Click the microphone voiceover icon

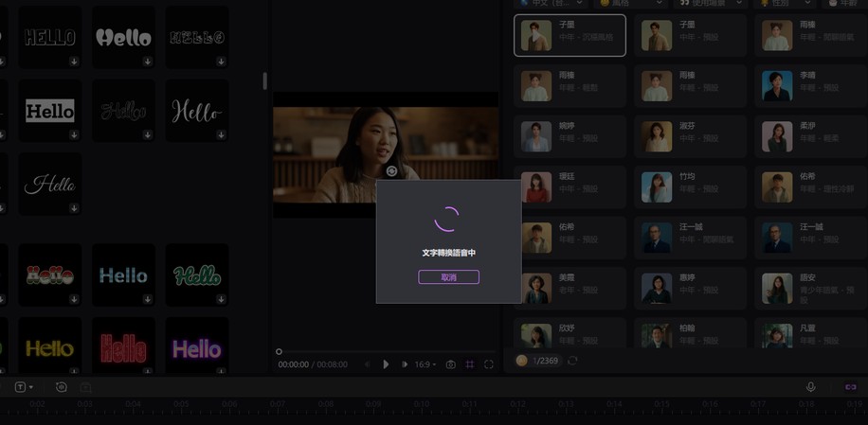[810, 387]
